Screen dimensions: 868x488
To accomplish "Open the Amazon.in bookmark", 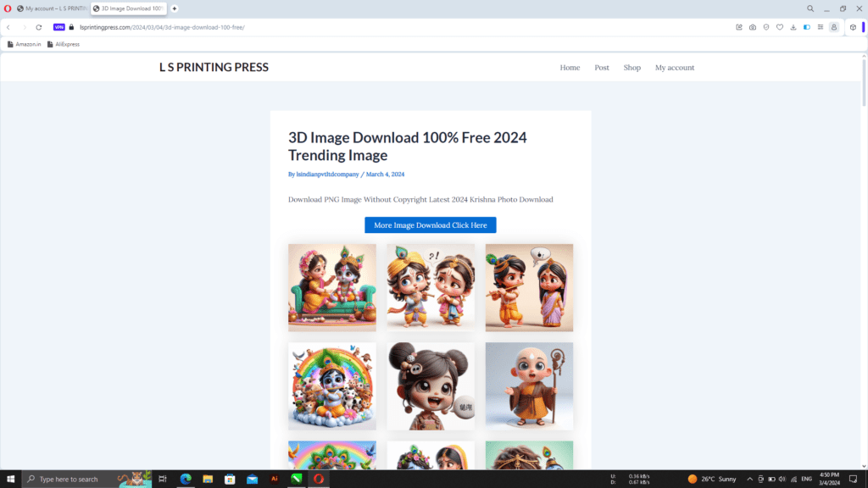I will 25,44.
